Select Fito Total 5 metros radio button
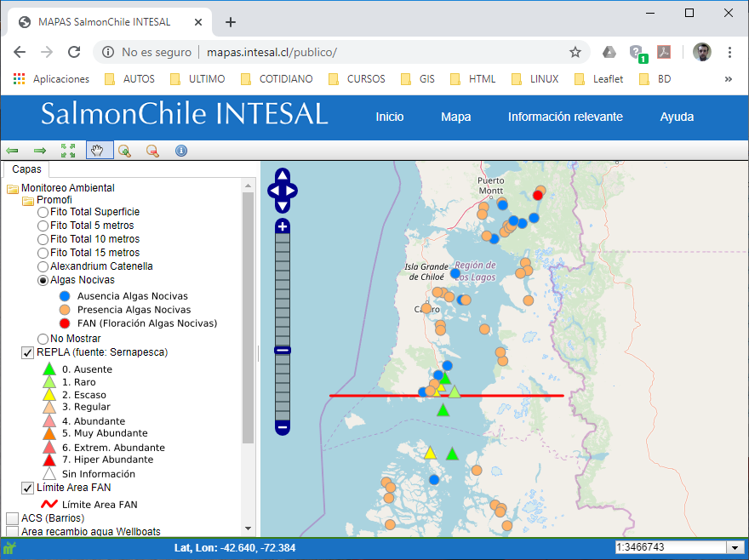Screen dimensions: 749x560 point(43,226)
